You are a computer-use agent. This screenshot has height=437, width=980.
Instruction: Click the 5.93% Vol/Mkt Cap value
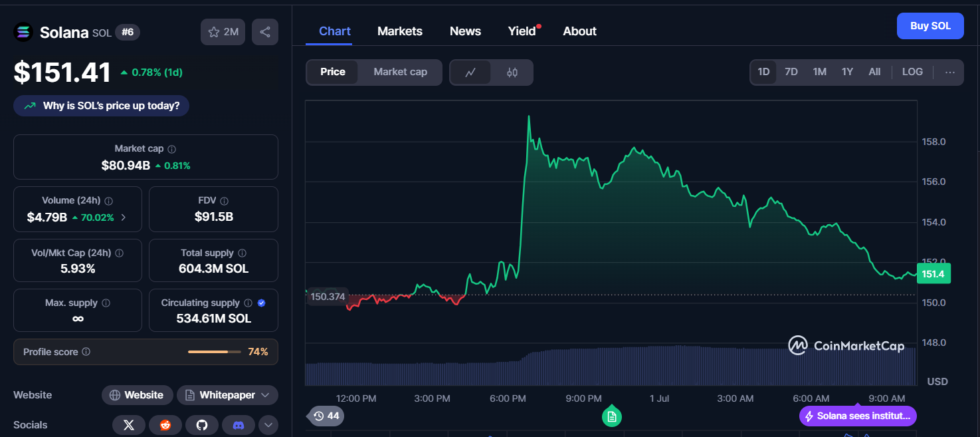tap(78, 269)
